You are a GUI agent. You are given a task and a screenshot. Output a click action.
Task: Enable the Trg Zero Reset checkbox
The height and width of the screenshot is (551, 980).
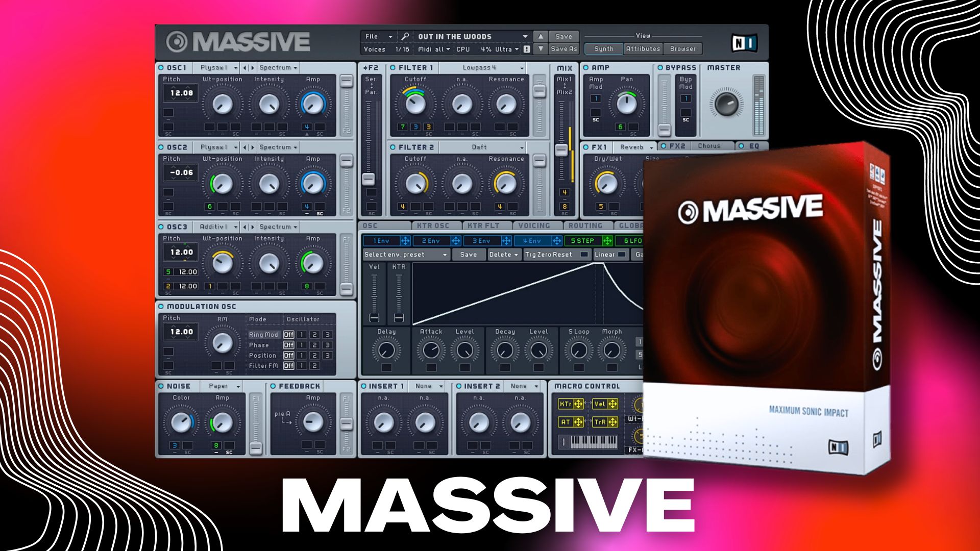pyautogui.click(x=584, y=255)
